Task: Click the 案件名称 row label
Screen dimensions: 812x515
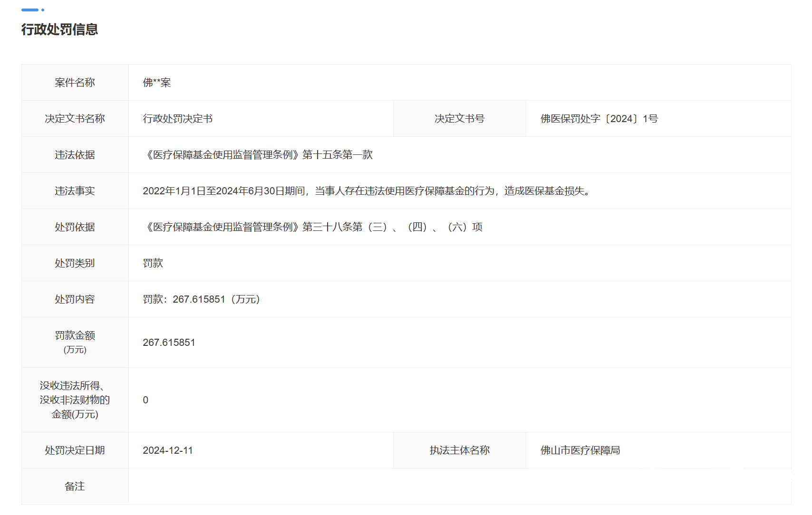Action: (74, 82)
